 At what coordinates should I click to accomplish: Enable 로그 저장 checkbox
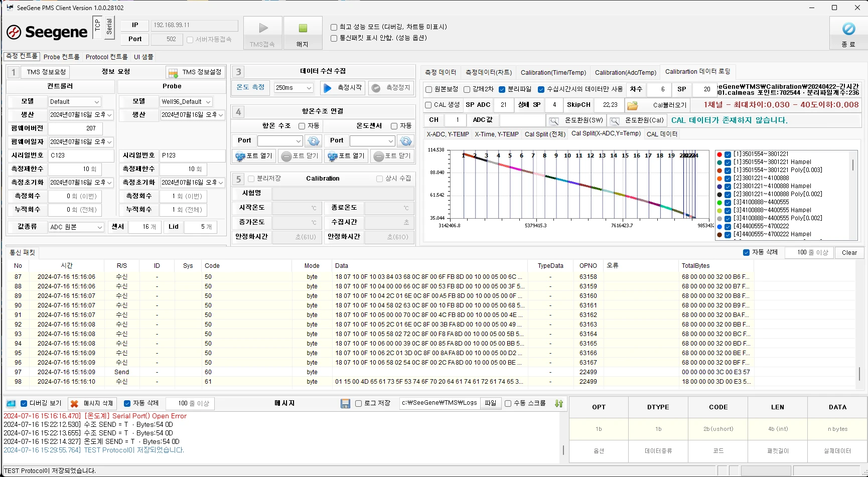pos(358,403)
